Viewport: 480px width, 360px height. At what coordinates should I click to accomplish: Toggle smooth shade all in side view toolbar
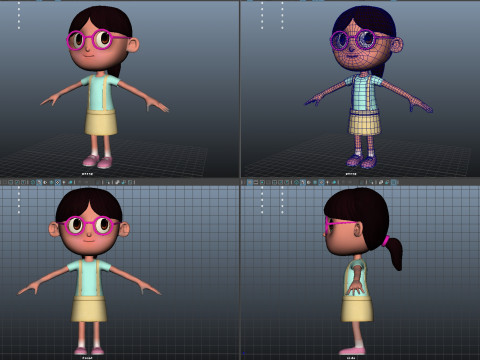tap(303, 182)
